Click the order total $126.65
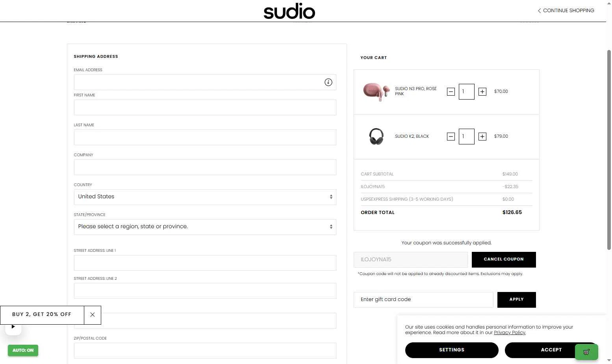The height and width of the screenshot is (364, 612). click(x=512, y=212)
